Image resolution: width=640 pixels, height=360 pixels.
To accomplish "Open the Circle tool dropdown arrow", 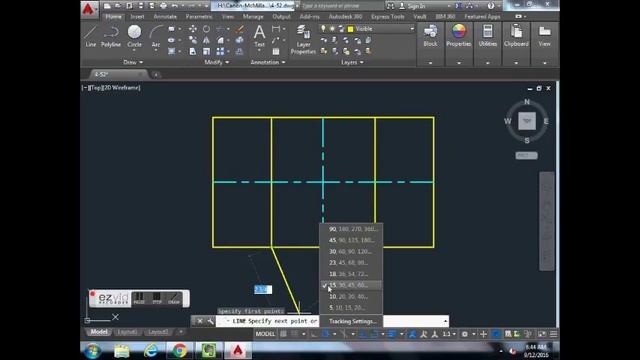I will [134, 50].
